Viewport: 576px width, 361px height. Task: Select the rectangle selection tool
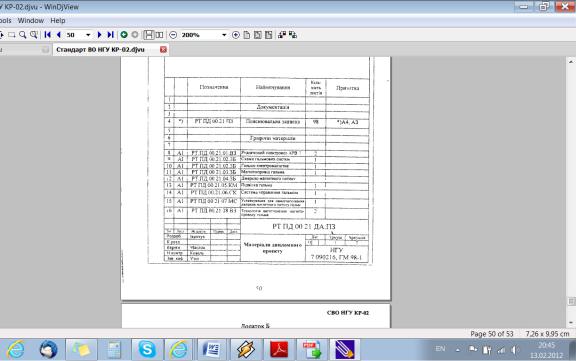pyautogui.click(x=12, y=35)
